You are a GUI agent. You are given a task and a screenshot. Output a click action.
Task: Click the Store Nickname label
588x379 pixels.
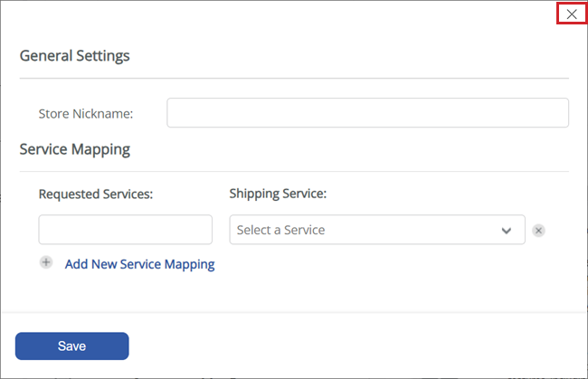point(86,114)
